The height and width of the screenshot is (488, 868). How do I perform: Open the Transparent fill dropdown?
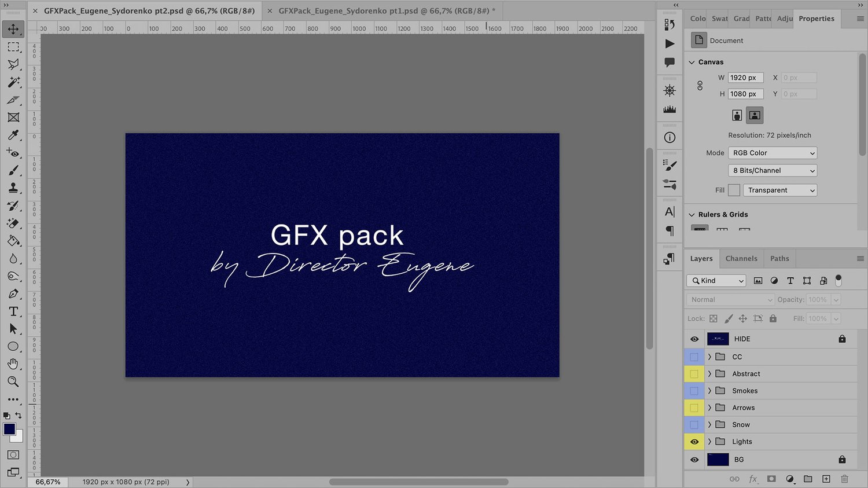click(x=780, y=190)
